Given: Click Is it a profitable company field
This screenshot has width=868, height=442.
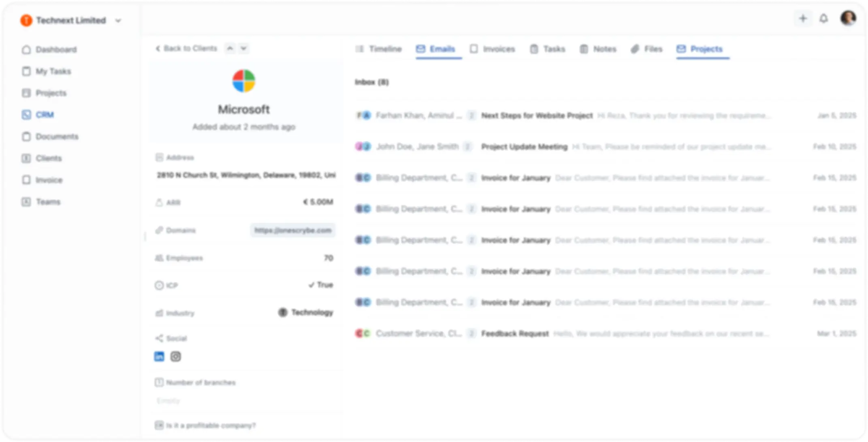Looking at the screenshot, I should 205,425.
